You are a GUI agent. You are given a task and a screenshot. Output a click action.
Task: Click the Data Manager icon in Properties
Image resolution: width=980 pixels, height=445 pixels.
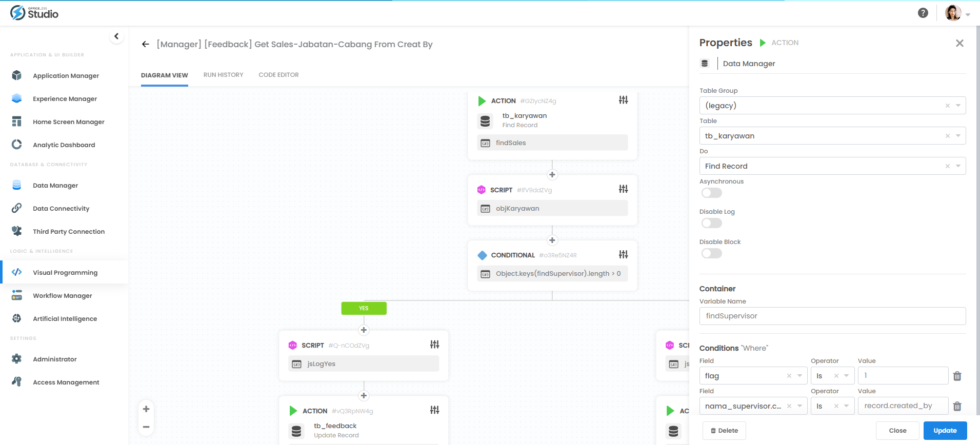(x=705, y=64)
